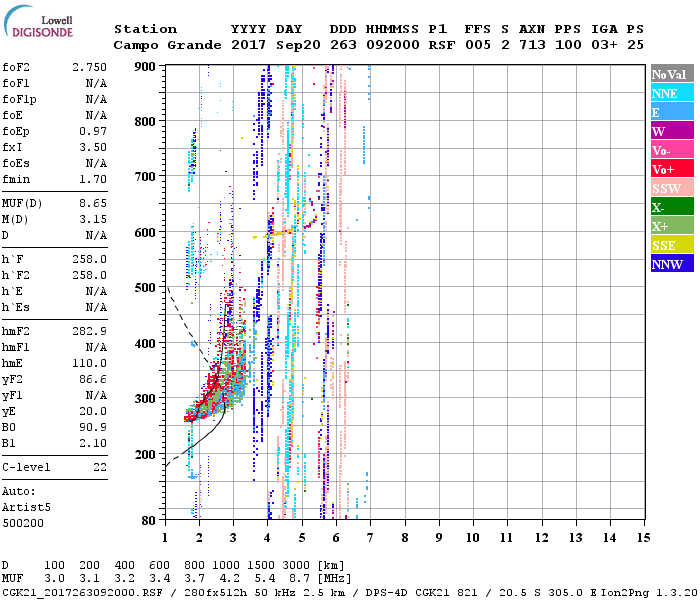Select the Vo+ red legend swatch

coord(672,169)
